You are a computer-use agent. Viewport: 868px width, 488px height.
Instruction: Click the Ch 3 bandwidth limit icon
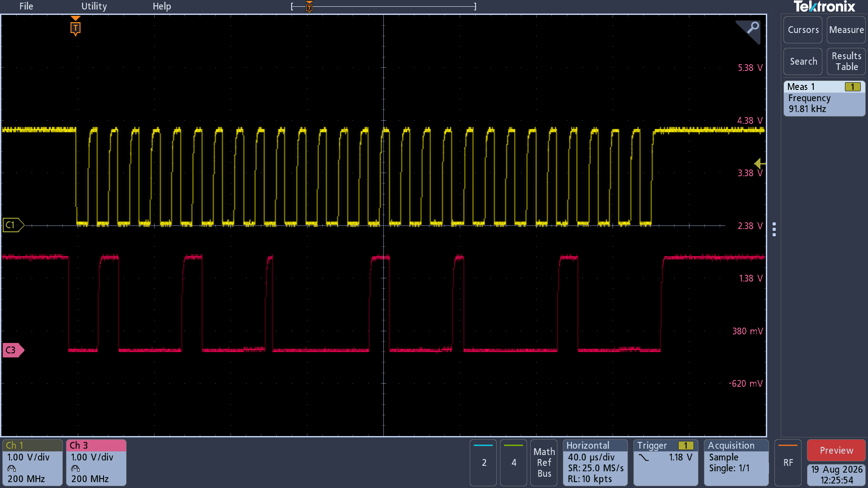[x=75, y=469]
